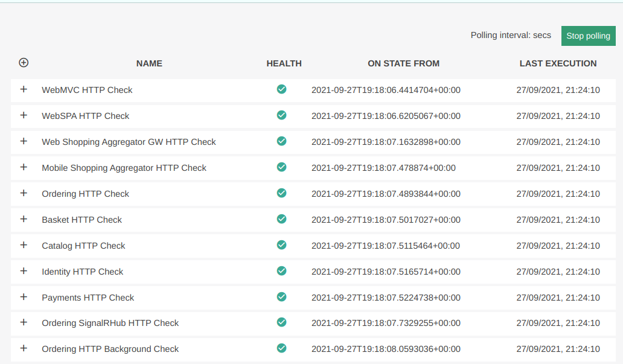The height and width of the screenshot is (364, 623).
Task: Click health checkmark of Ordering HTTP Background Check
Action: tap(282, 348)
